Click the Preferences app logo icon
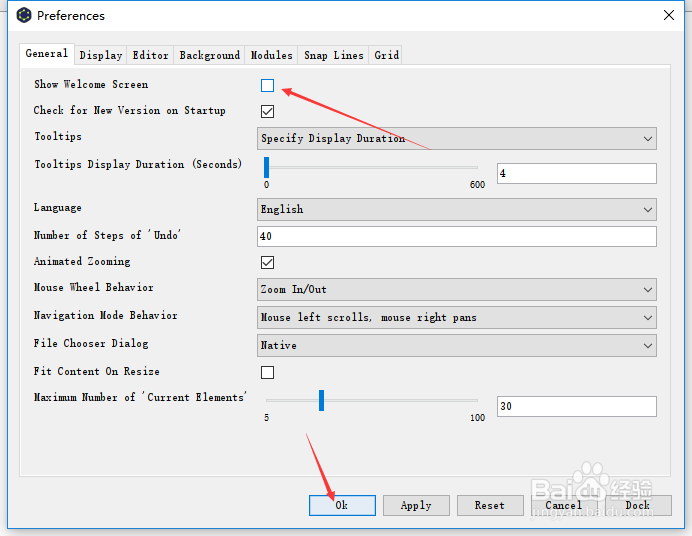This screenshot has height=536, width=692. point(24,15)
